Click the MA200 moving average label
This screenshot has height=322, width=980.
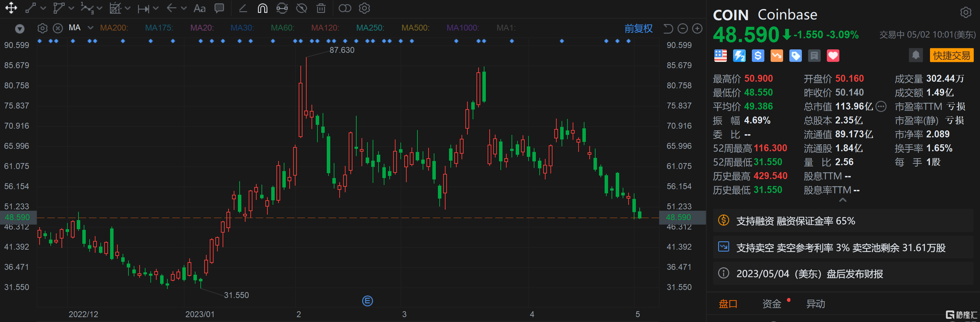114,28
